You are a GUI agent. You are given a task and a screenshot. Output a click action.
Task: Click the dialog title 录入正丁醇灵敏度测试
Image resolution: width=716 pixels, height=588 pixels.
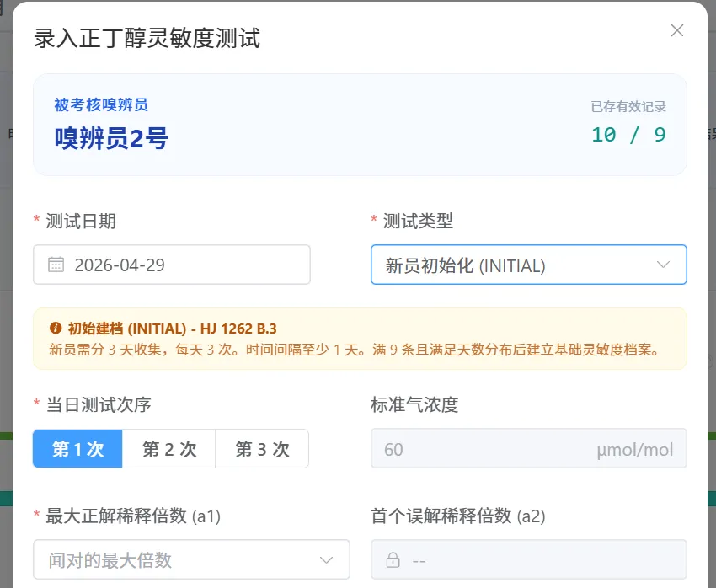147,38
